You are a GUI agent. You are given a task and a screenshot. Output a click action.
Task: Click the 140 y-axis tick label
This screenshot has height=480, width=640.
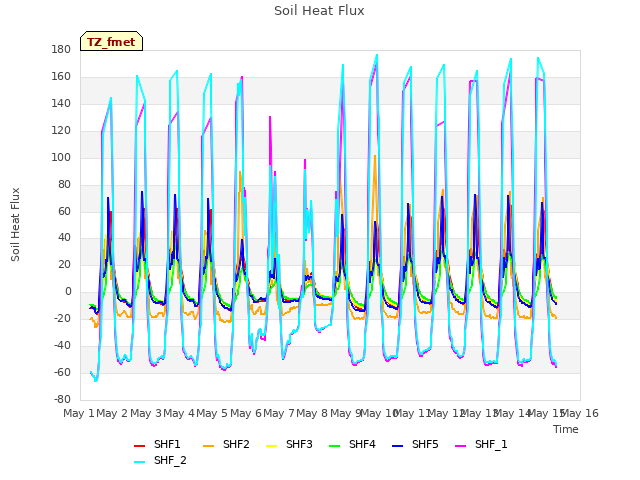(x=61, y=104)
